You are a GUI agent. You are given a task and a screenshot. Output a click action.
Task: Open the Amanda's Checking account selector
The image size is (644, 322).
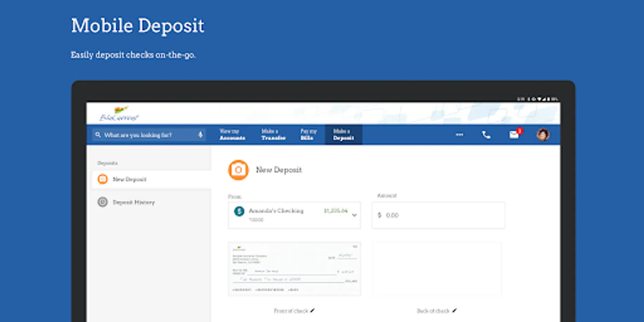[294, 215]
